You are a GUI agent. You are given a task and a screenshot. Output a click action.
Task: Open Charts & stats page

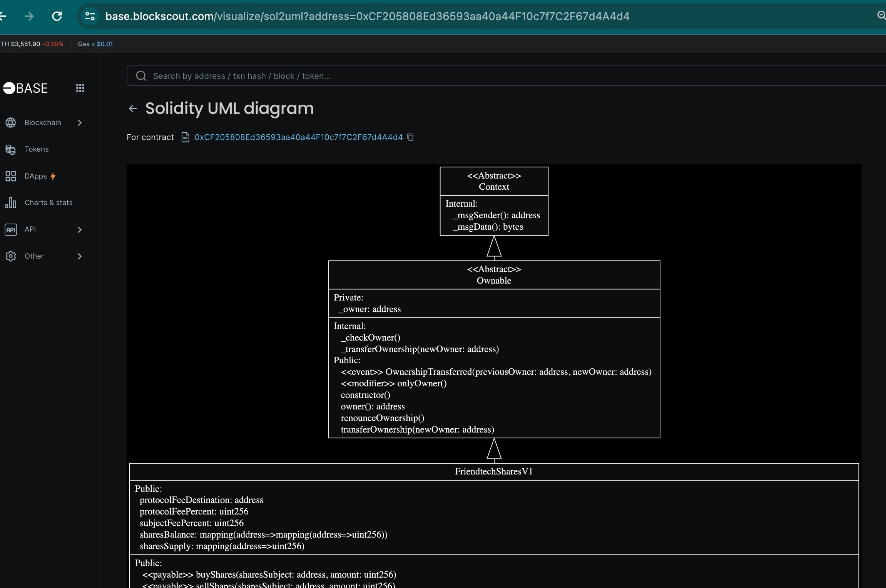pos(48,202)
